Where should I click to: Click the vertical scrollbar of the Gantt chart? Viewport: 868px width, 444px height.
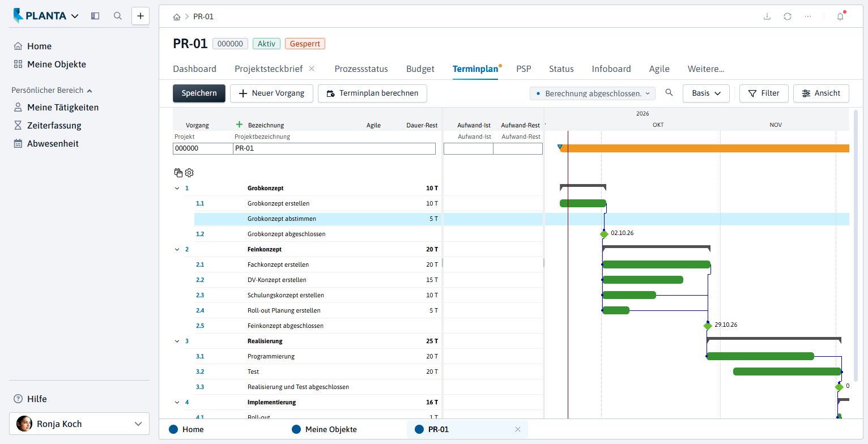coord(856,246)
